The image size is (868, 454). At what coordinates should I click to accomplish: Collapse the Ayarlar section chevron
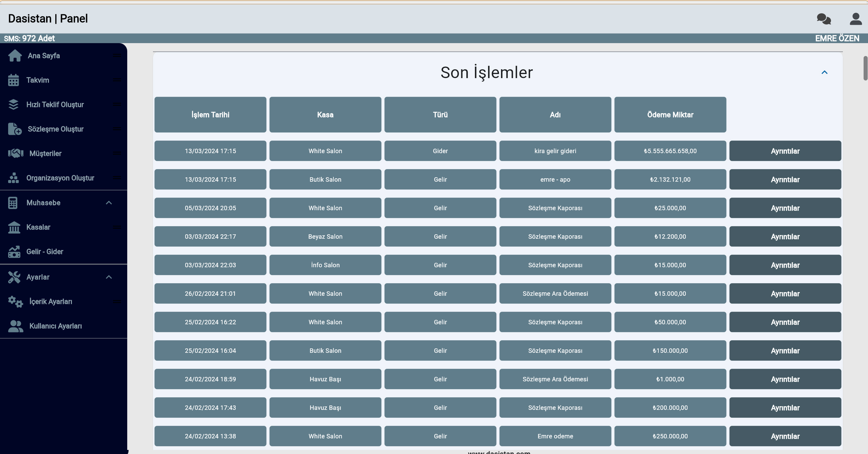pyautogui.click(x=109, y=277)
